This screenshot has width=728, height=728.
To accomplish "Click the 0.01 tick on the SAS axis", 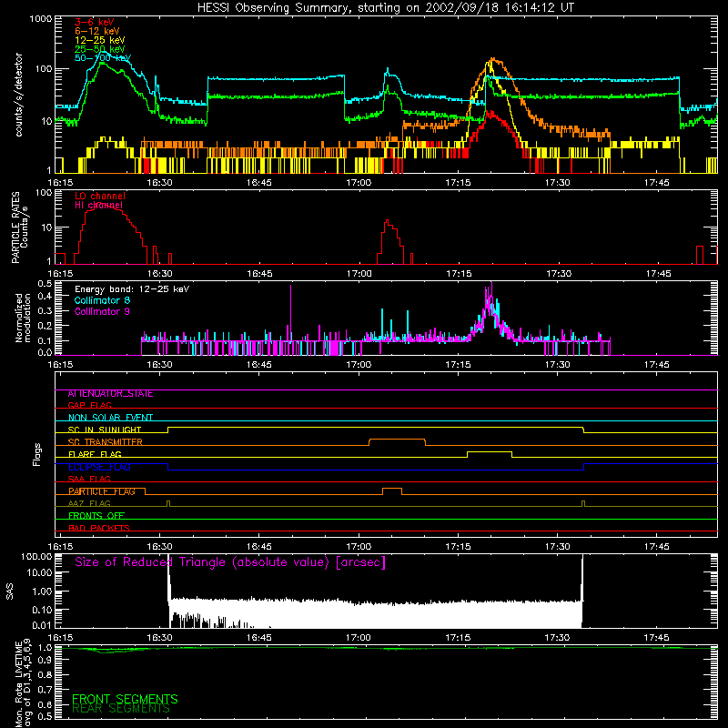I will tap(42, 625).
